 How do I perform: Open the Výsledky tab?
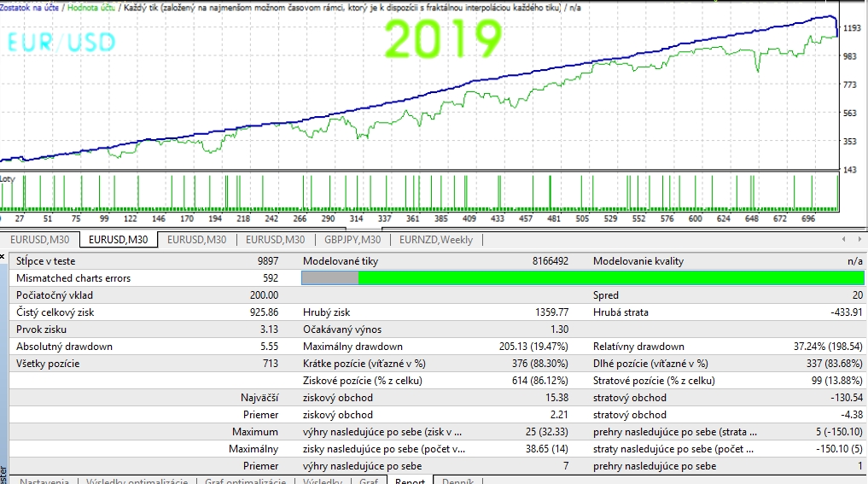click(x=323, y=481)
